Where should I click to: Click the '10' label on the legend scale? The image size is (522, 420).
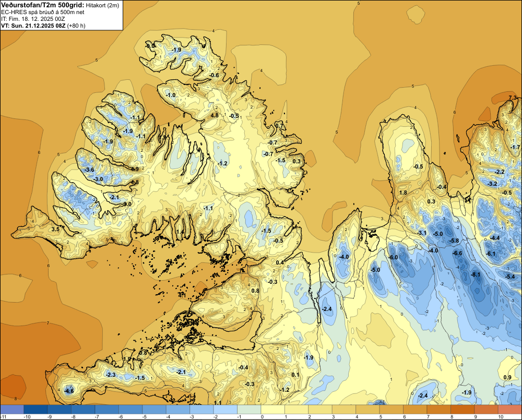pos(501,417)
